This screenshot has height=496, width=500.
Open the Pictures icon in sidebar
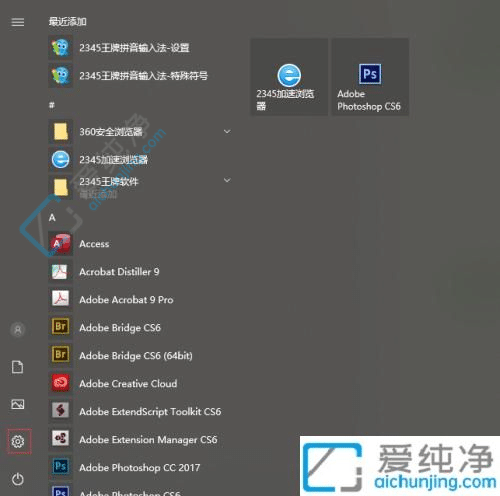pos(18,404)
